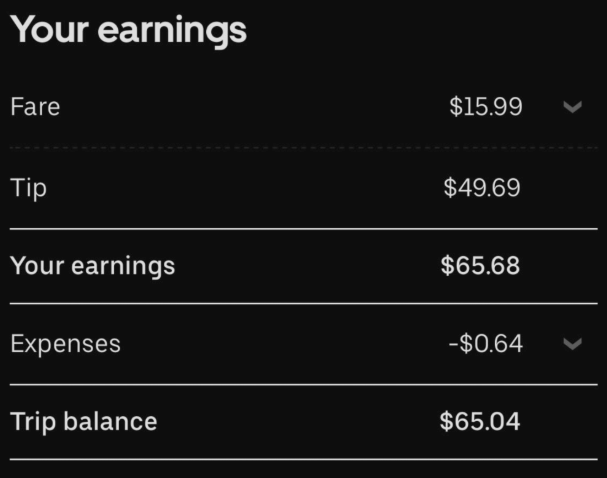Viewport: 607px width, 478px height.
Task: Click the $49.69 tip amount
Action: (x=482, y=188)
